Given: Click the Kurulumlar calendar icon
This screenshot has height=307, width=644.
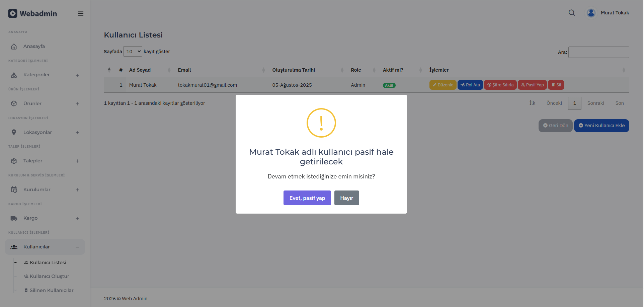Looking at the screenshot, I should (x=14, y=189).
